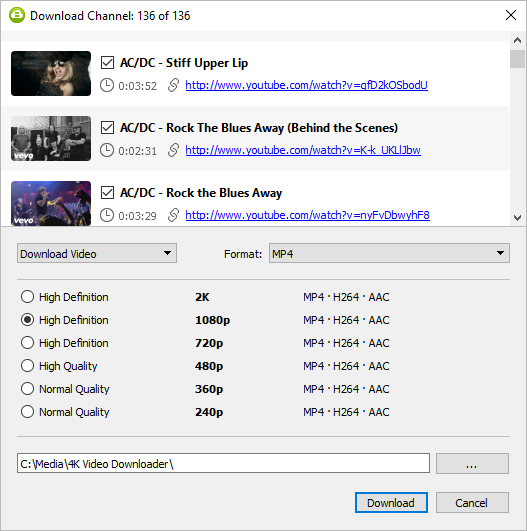Open the K-k_UKLlJbw YouTube link

(x=303, y=150)
